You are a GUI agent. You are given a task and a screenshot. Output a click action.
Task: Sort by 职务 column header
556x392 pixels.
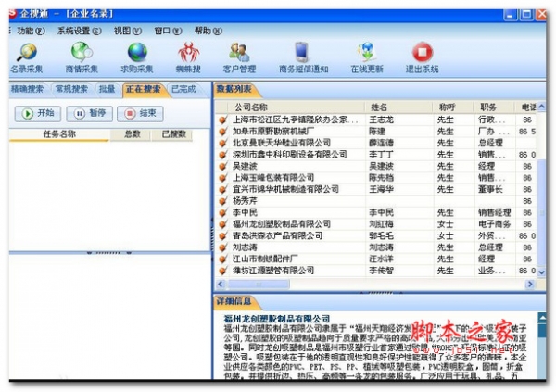(x=494, y=107)
